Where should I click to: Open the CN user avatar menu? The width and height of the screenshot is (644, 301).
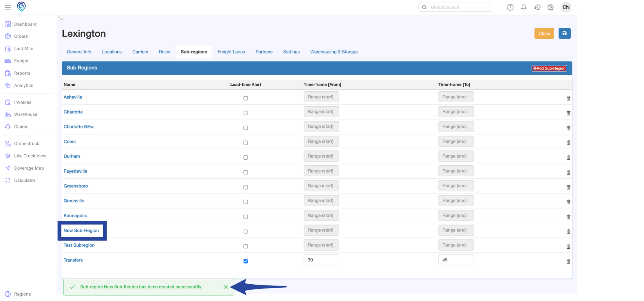[566, 7]
